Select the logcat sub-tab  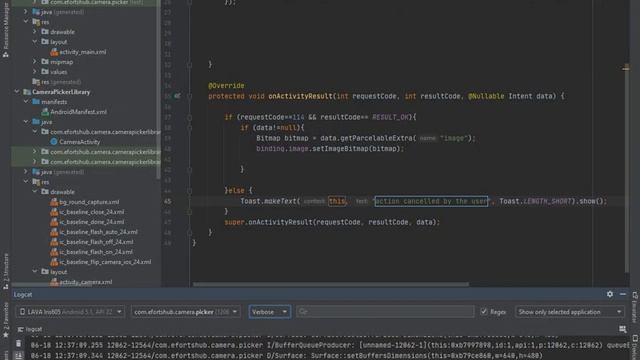point(30,329)
